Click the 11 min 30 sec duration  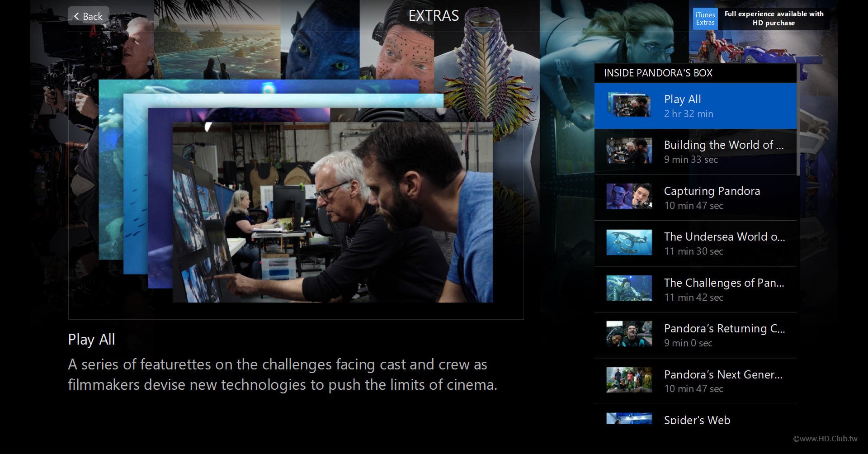pyautogui.click(x=693, y=251)
